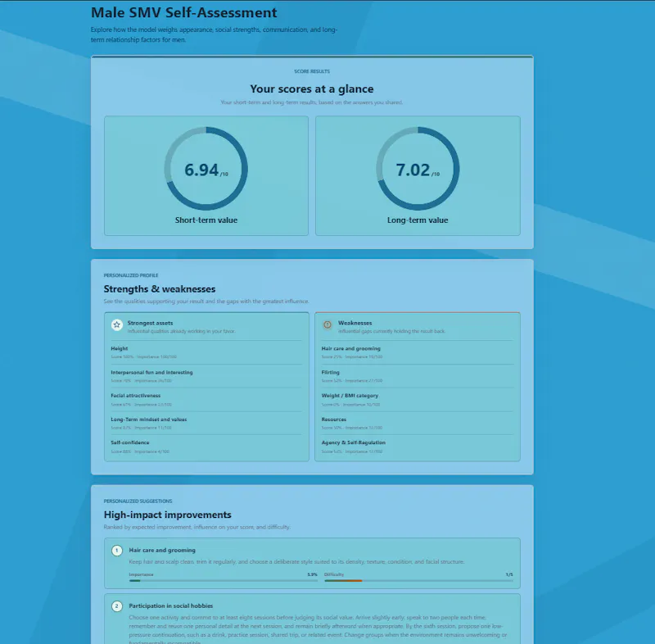Click the 'SCORE RESULTS' section label
655x644 pixels.
(312, 71)
